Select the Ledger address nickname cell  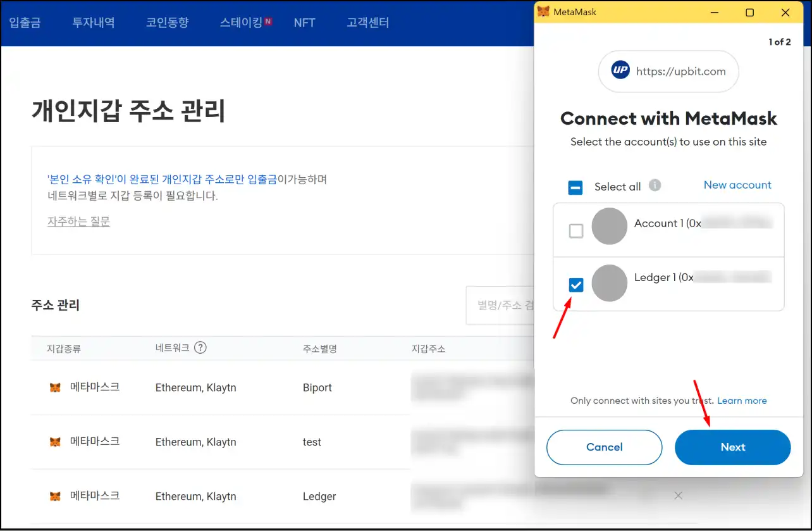319,496
